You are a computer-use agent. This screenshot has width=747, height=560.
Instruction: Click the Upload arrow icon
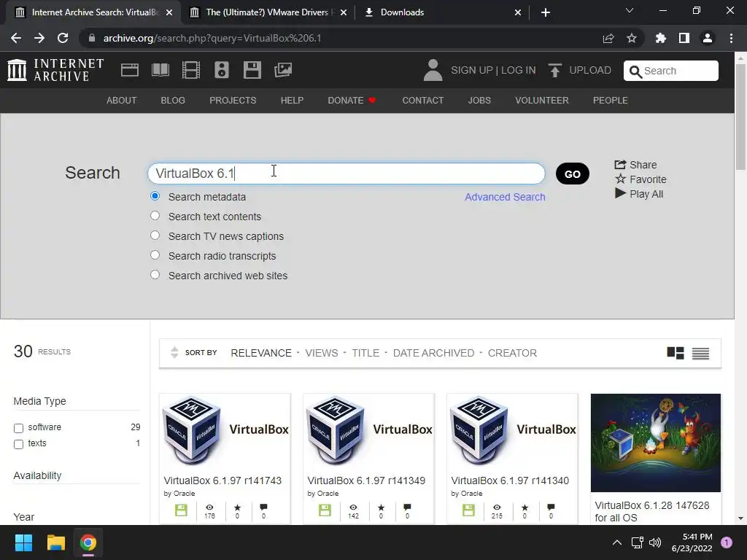(x=554, y=70)
